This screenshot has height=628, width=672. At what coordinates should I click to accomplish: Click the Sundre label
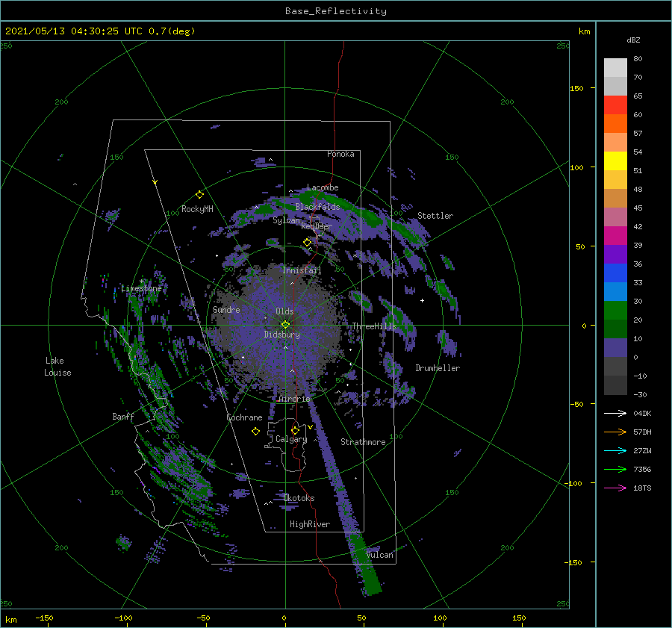coord(226,309)
